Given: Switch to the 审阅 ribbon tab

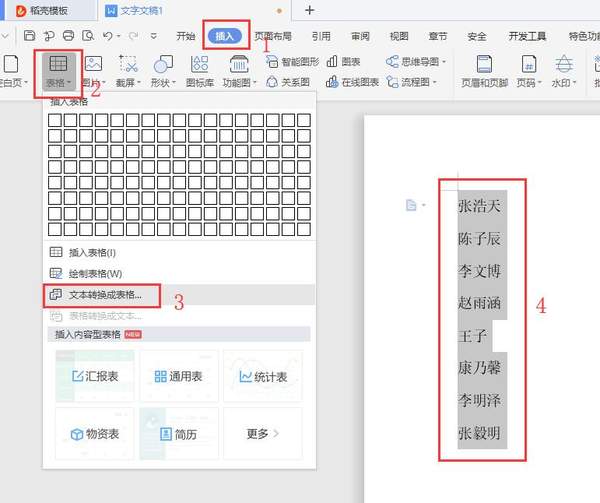Looking at the screenshot, I should pyautogui.click(x=360, y=36).
